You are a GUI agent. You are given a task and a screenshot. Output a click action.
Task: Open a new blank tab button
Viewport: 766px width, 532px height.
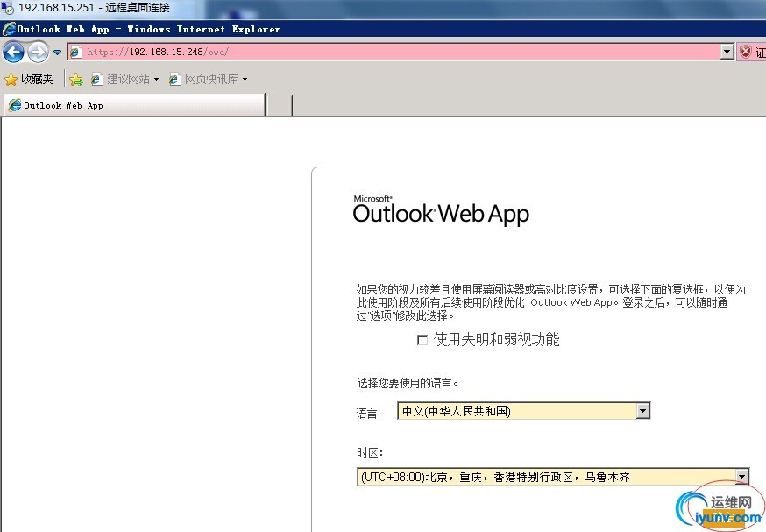tap(280, 105)
